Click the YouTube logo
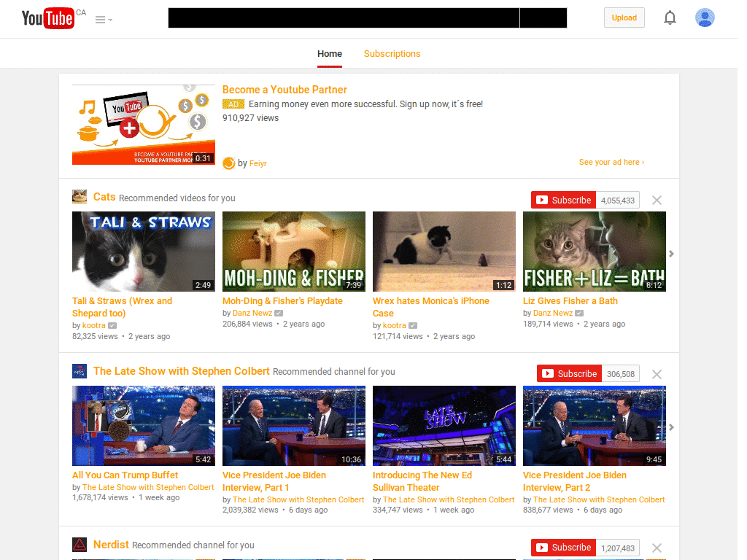Viewport: 747px width, 560px height. pos(47,18)
